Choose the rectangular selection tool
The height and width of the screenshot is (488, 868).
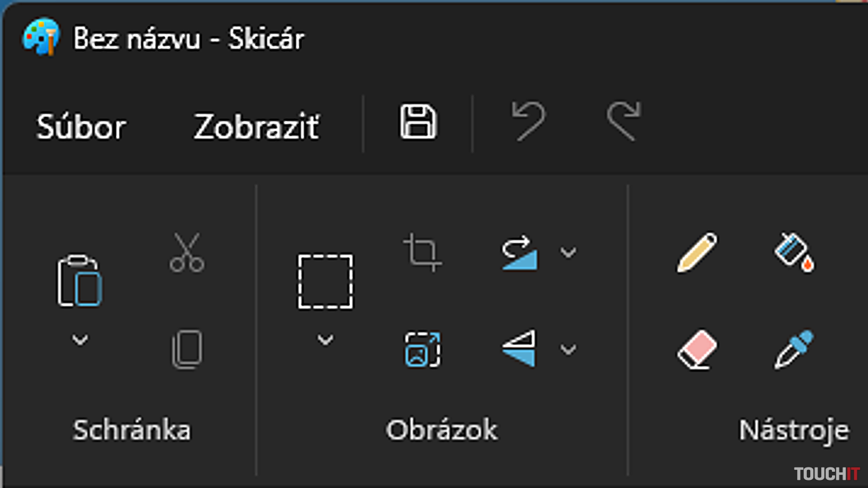pos(325,281)
